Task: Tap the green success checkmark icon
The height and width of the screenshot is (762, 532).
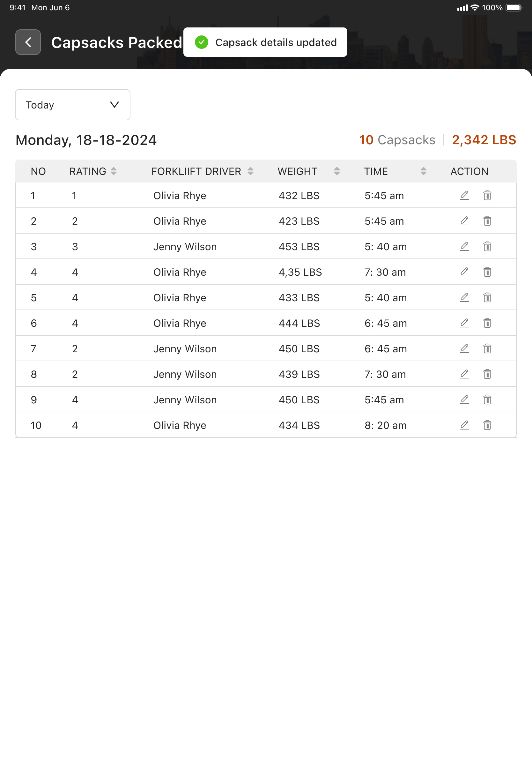Action: (201, 42)
